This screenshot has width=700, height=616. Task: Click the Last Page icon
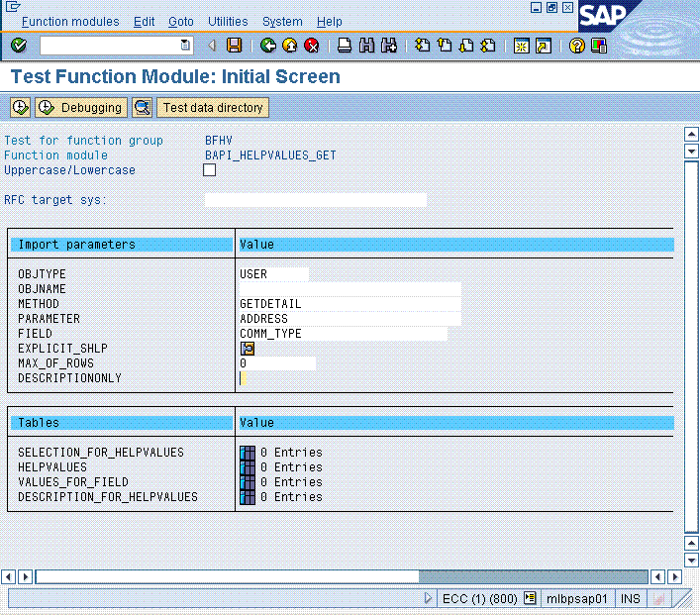488,46
